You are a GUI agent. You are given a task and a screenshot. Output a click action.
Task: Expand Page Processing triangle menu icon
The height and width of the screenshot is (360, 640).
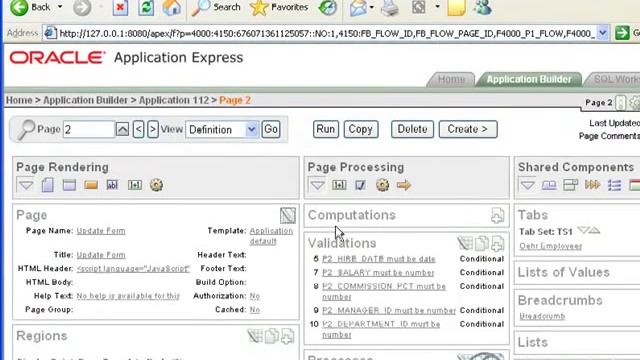[x=317, y=185]
